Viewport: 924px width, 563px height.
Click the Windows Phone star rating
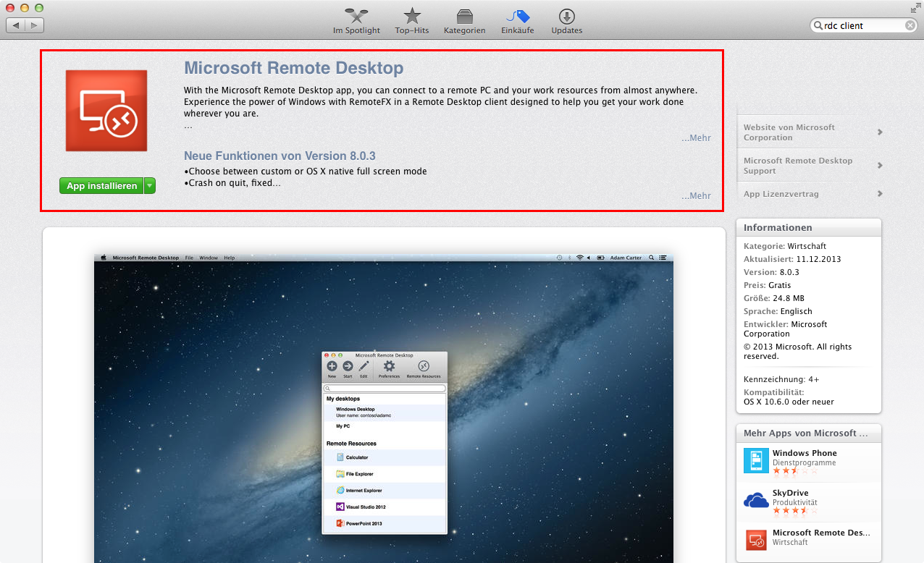[795, 471]
